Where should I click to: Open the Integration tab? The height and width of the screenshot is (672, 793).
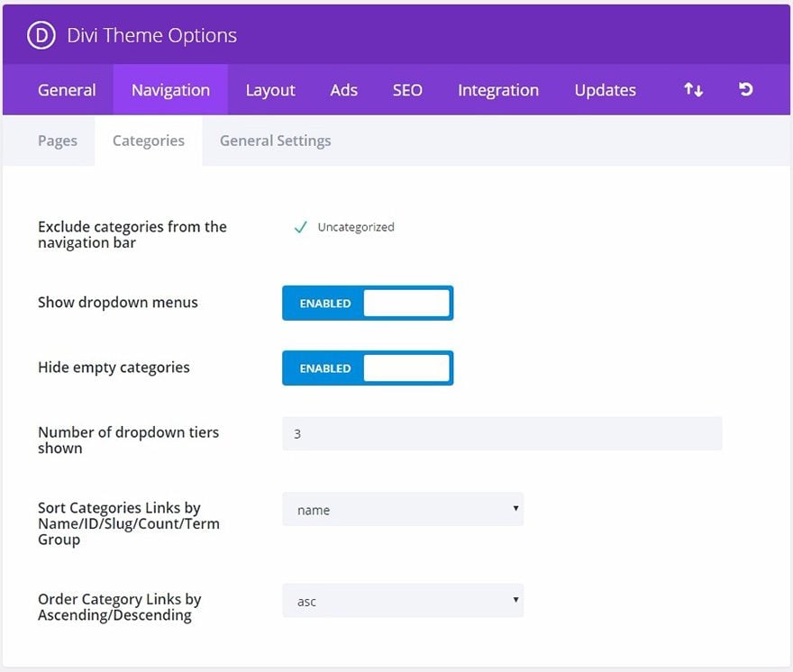498,90
